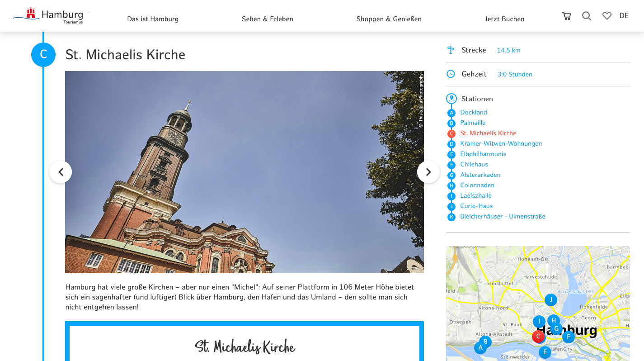Show previous image with left arrow
644x361 pixels.
point(61,172)
